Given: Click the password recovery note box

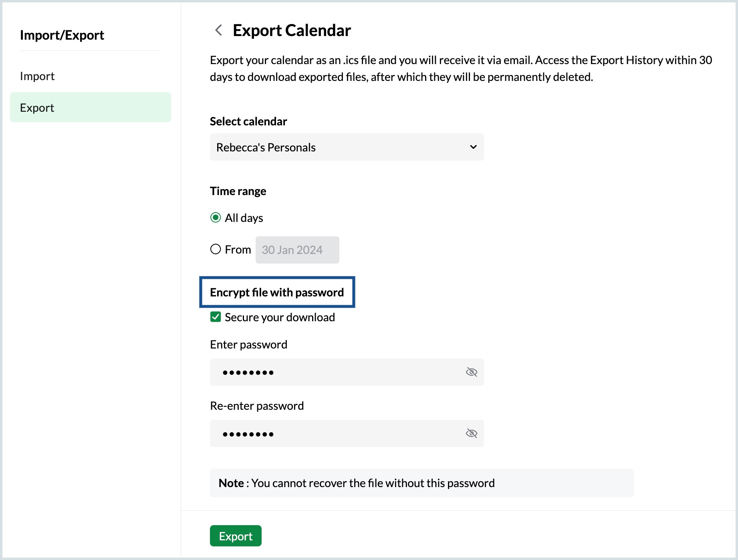Looking at the screenshot, I should 421,483.
